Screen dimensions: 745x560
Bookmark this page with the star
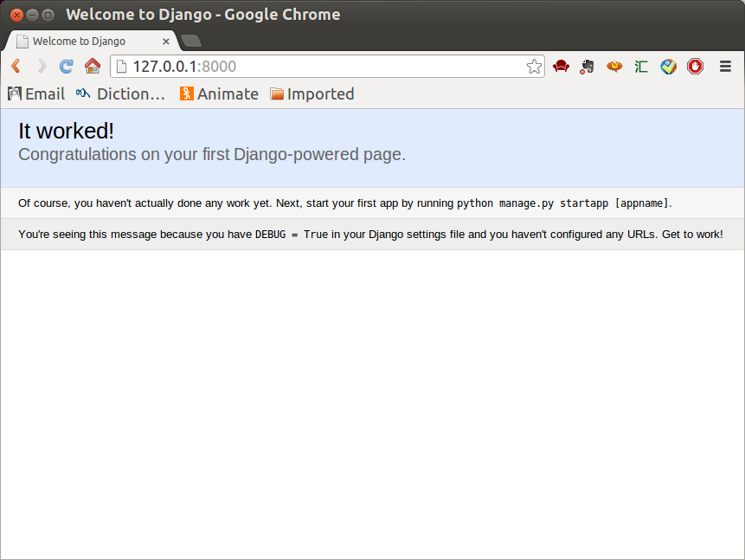click(534, 66)
